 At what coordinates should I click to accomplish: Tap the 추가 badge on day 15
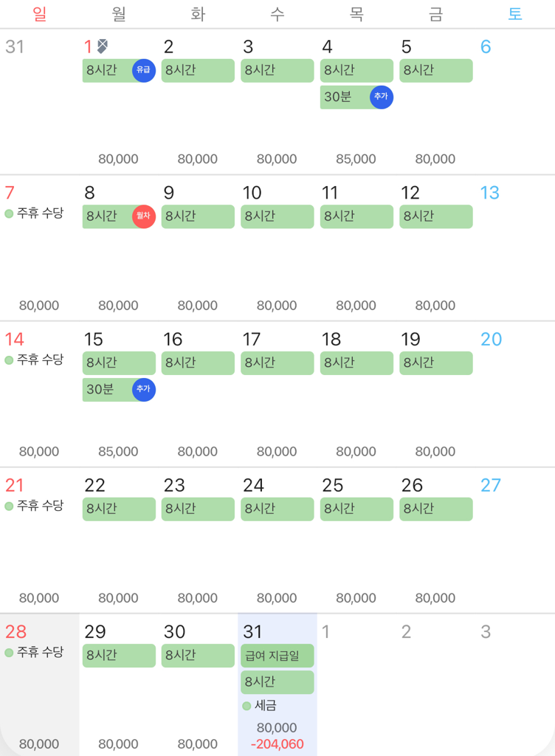click(144, 390)
